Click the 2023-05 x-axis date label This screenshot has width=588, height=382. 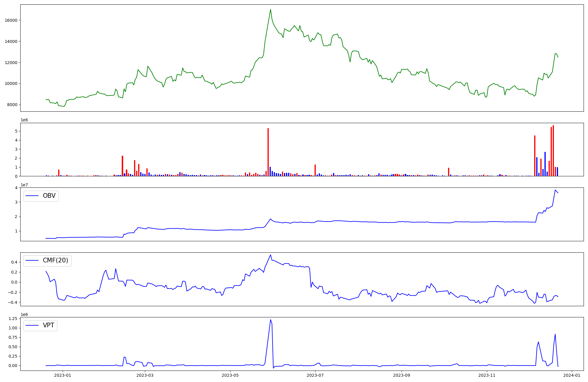pos(230,375)
